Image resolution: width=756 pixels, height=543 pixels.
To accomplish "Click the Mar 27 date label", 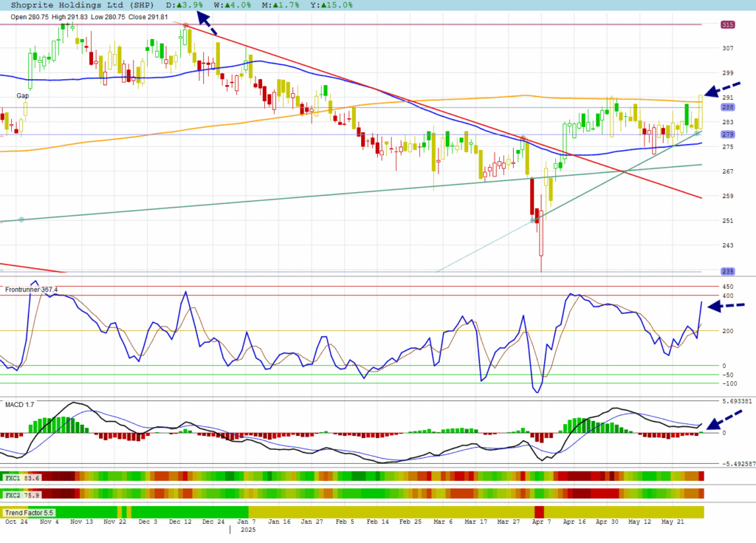I will coord(509,522).
